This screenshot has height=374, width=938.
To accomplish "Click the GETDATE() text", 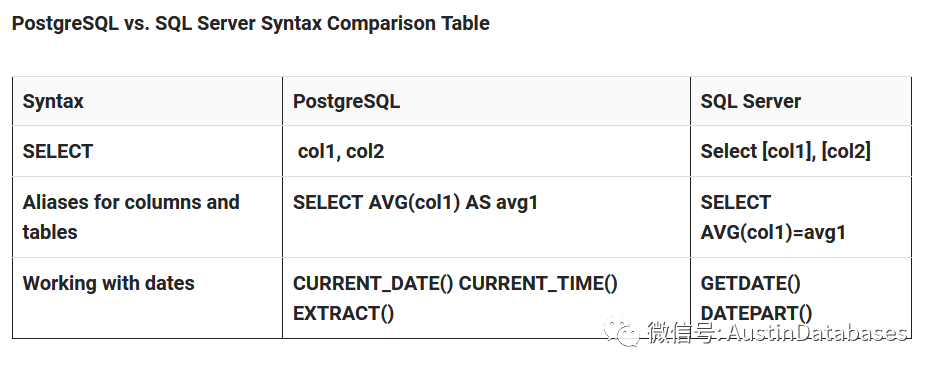I will pyautogui.click(x=750, y=284).
